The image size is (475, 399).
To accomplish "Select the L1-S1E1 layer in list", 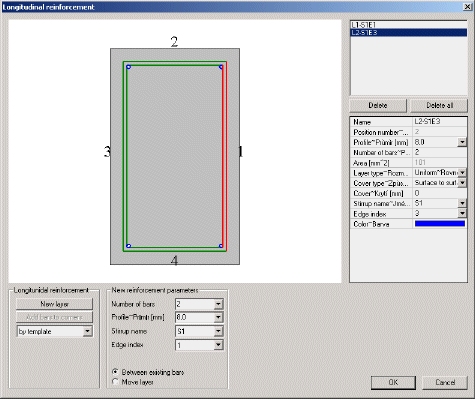I will pyautogui.click(x=409, y=25).
